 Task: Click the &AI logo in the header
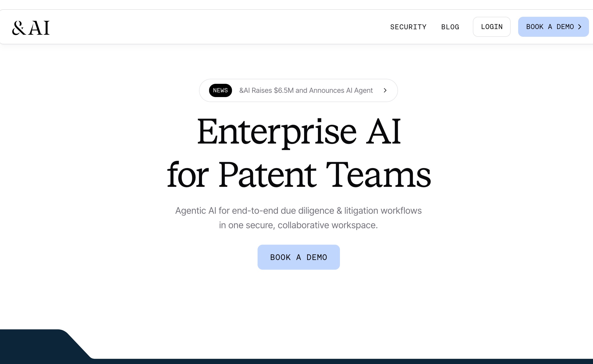31,28
